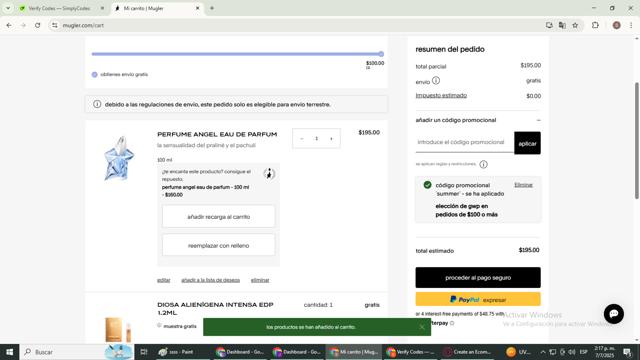Screen dimensions: 640x360
Task: Reload the Mugler cart page
Action: [x=38, y=25]
